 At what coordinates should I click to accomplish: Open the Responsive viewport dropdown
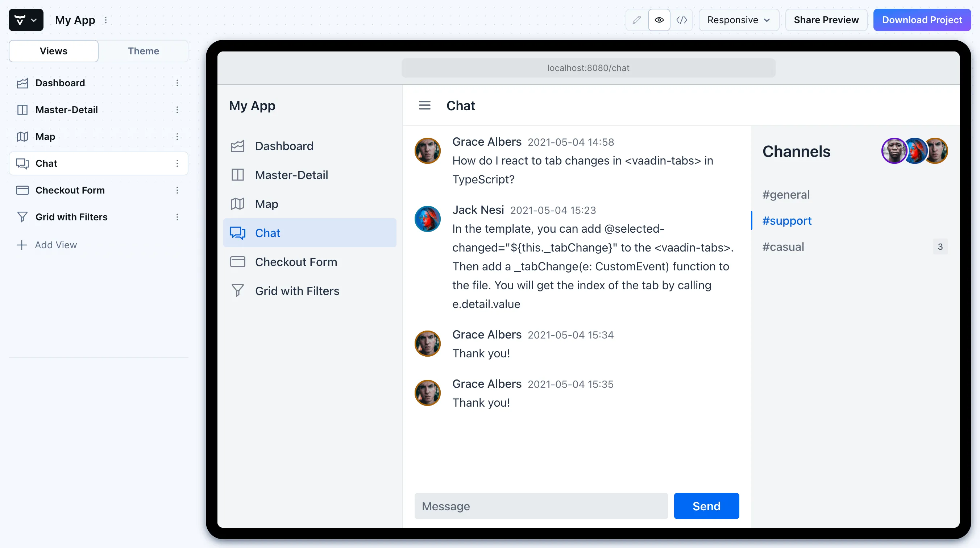pyautogui.click(x=738, y=20)
